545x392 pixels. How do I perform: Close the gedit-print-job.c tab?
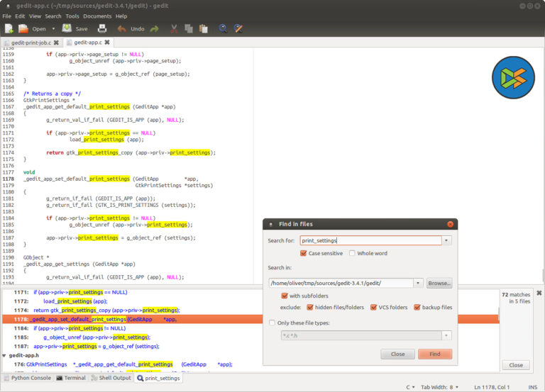point(57,43)
